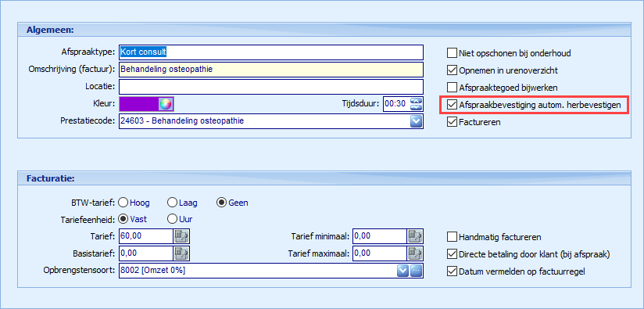Select BTW-tarief Geen radio button
This screenshot has width=644, height=309.
221,203
